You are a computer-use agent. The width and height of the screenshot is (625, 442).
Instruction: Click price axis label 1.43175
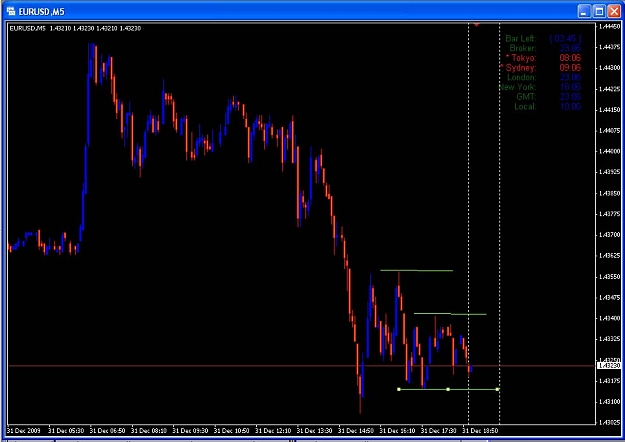pyautogui.click(x=609, y=381)
